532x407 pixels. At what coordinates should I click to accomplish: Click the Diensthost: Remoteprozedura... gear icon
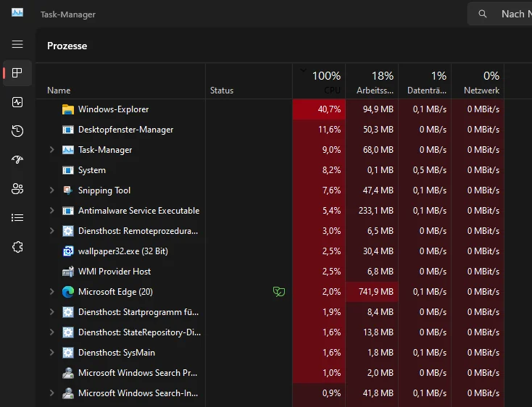point(68,231)
